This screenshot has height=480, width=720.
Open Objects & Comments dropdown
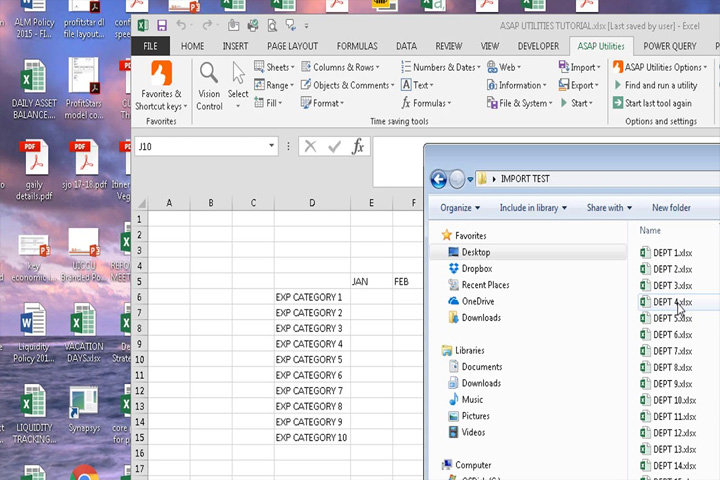pyautogui.click(x=348, y=85)
